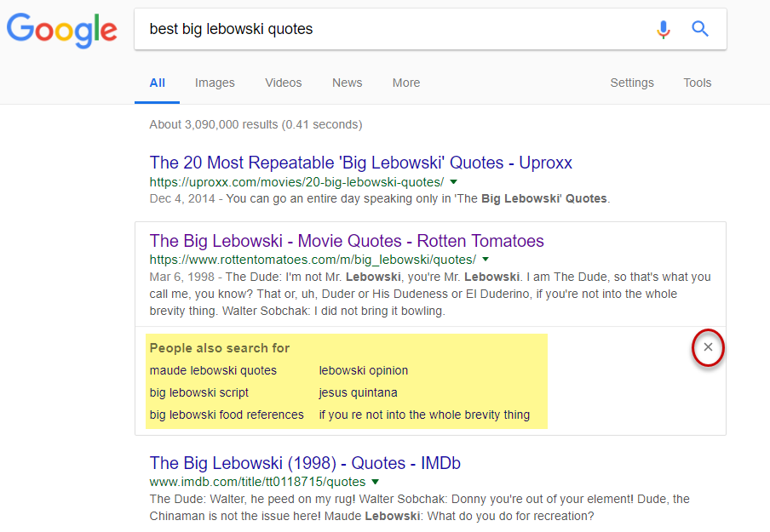Screen dimensions: 770x532
Task: Close the People also search for box
Action: [708, 347]
